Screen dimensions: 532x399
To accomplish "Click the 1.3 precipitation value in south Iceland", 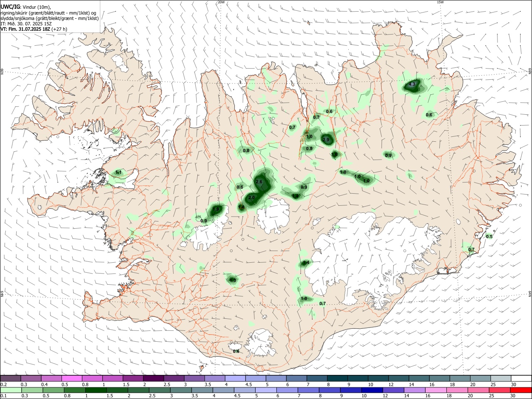I will tap(232, 281).
